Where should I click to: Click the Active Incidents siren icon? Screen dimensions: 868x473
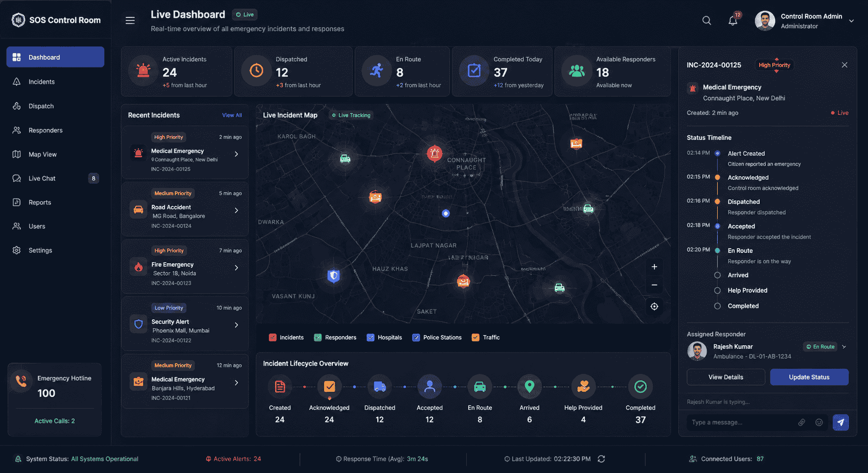coord(143,70)
